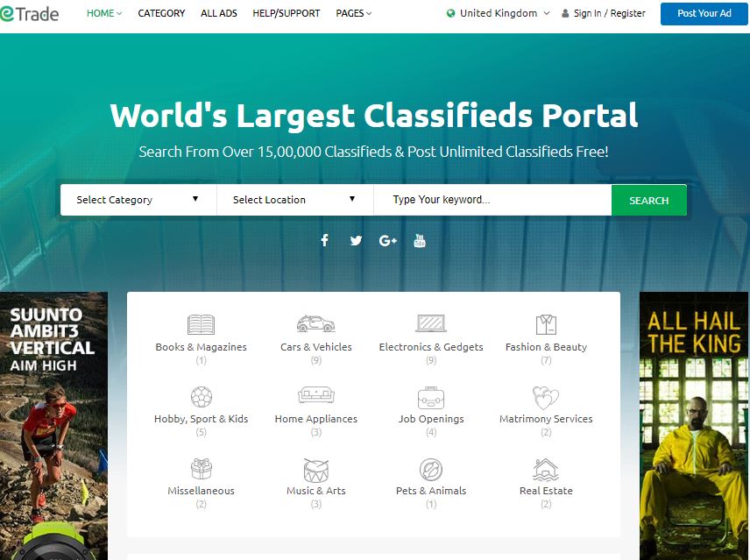Open the Books & Magazines category link
750x560 pixels.
click(x=201, y=347)
